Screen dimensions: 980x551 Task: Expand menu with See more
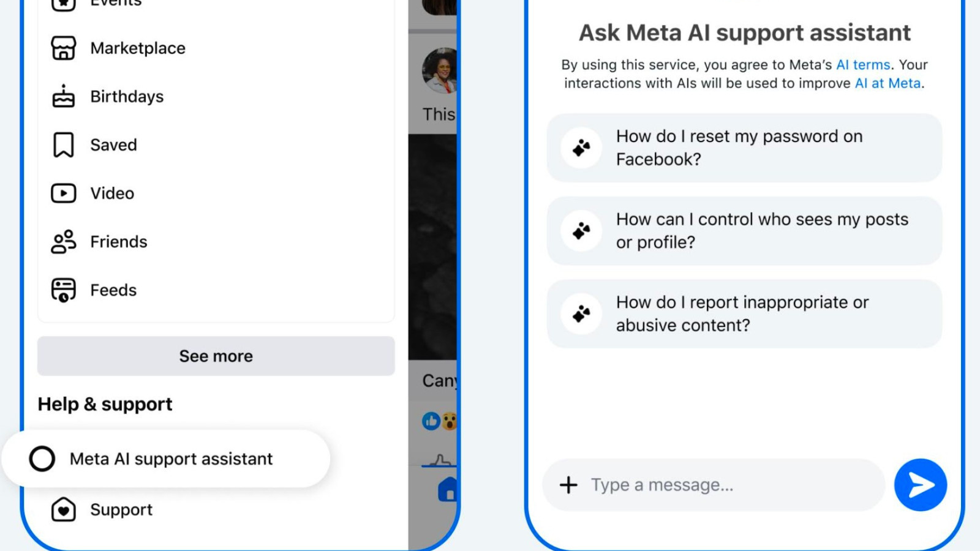click(216, 356)
